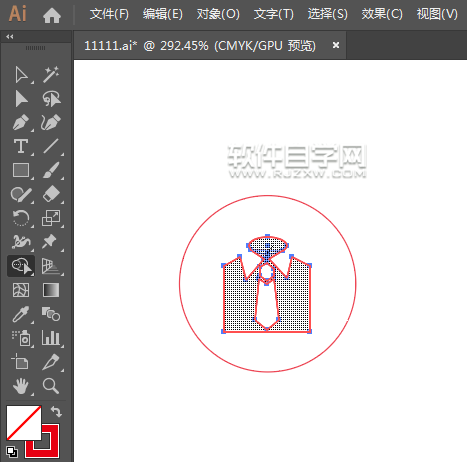Select the Column Graph tool

click(x=51, y=338)
